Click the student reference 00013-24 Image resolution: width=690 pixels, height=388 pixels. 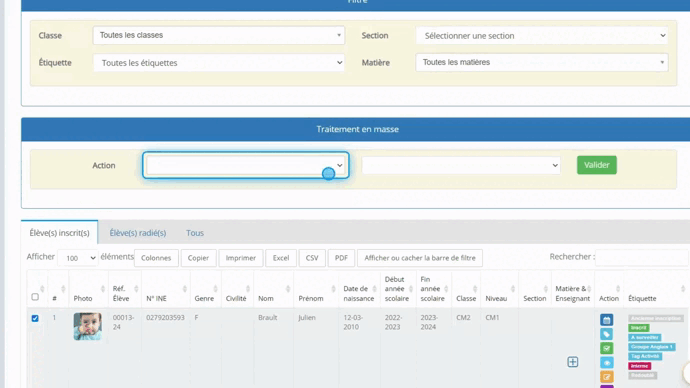pos(123,322)
